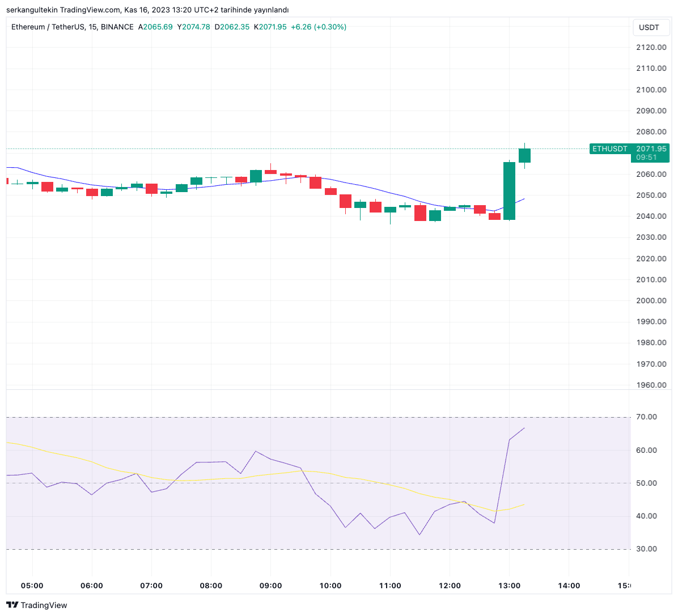This screenshot has height=616, width=678.
Task: Click the +6.26 (+0.30%) price change value
Action: (x=318, y=27)
